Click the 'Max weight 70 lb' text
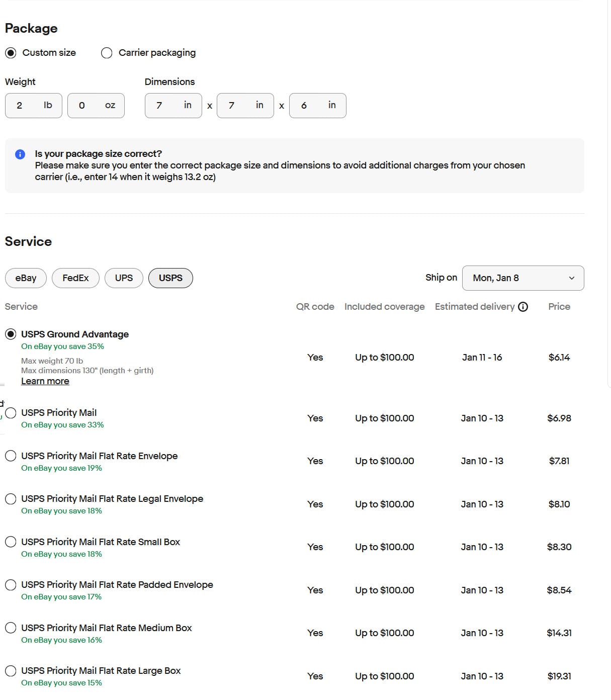 (52, 361)
